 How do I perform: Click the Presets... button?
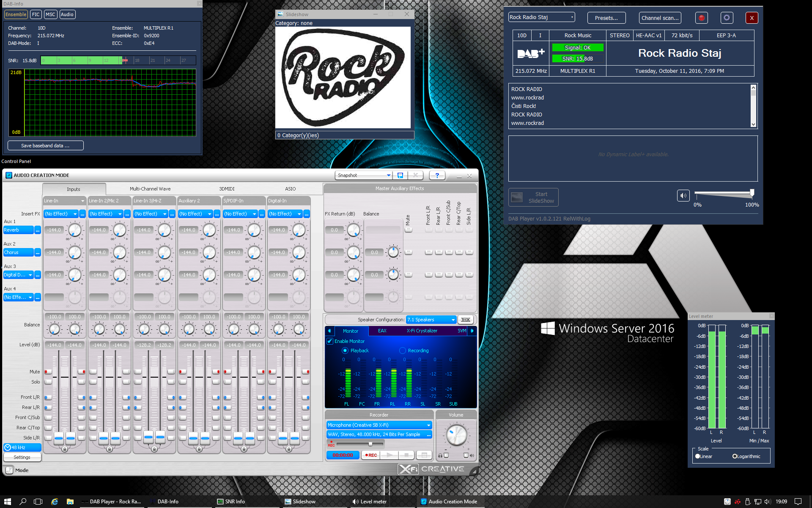tap(606, 18)
